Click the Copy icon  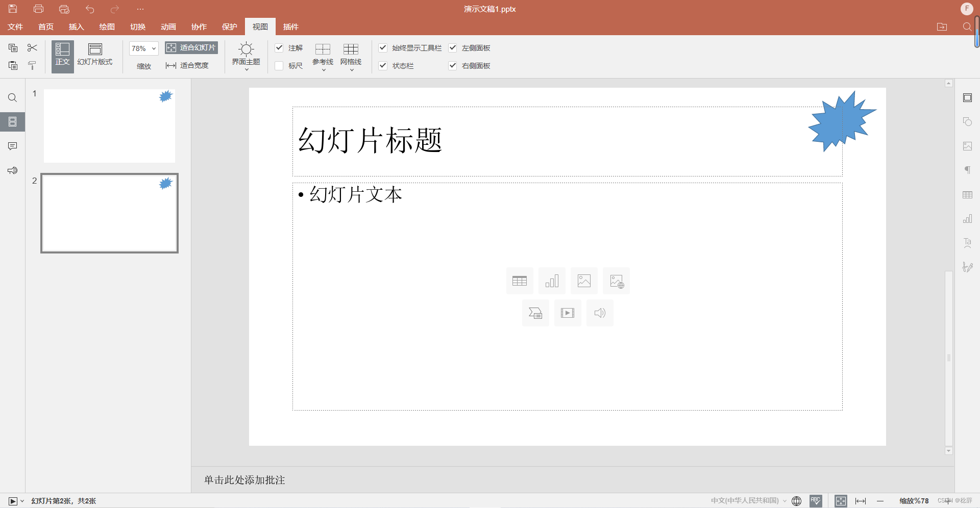pyautogui.click(x=13, y=48)
